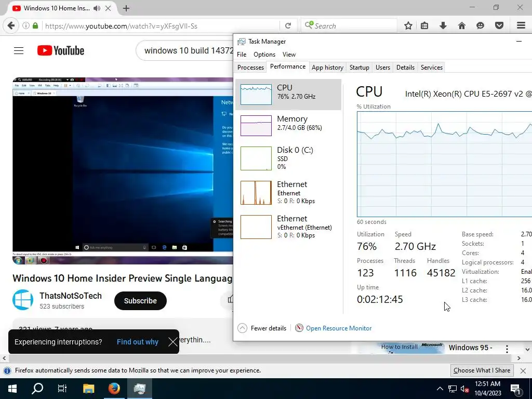
Task: Go back using Firefox back arrow
Action: [x=11, y=25]
